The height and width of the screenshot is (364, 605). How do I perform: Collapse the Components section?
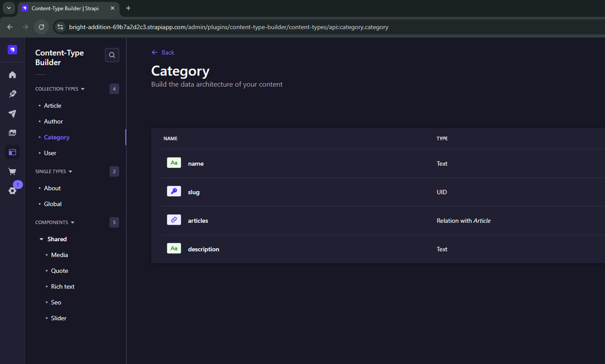tap(55, 222)
